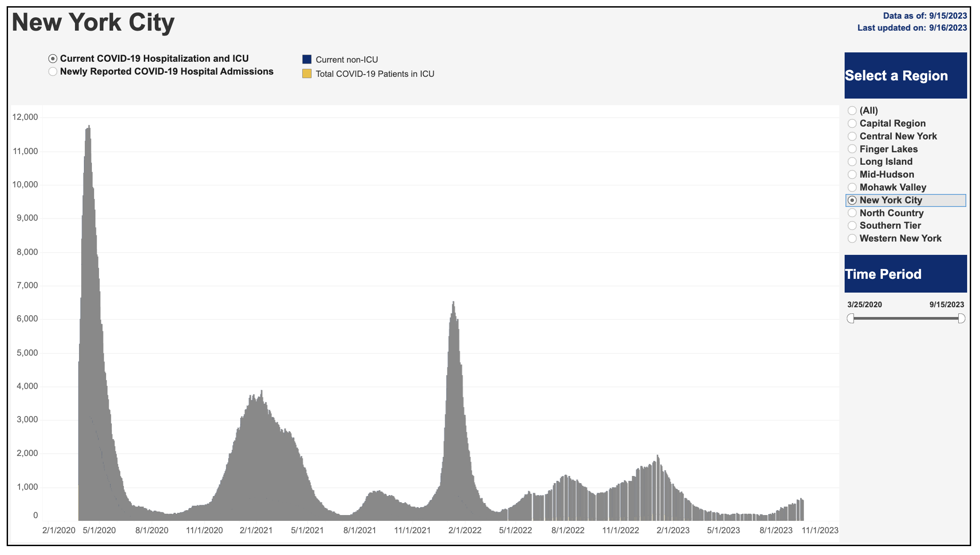Click Total COVID-19 Patients in ICU legend label
The image size is (980, 555).
coord(375,74)
